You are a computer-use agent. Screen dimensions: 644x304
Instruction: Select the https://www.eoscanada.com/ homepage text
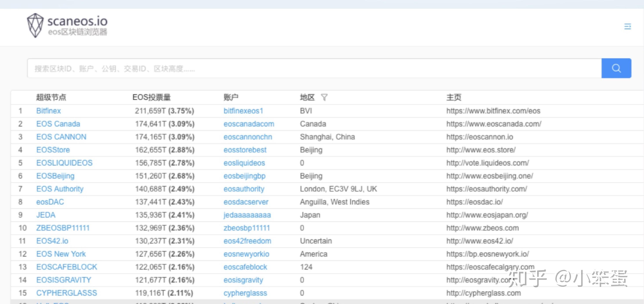coord(494,124)
